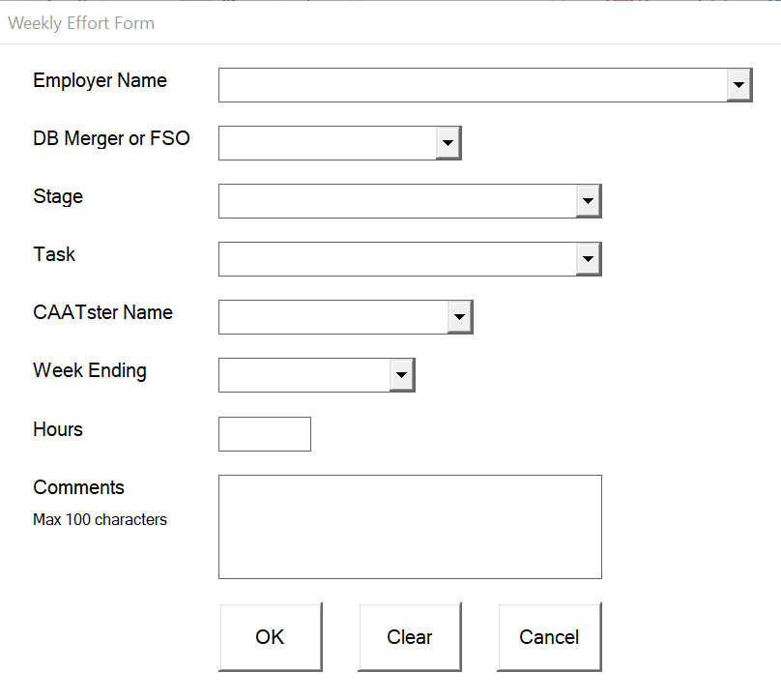The width and height of the screenshot is (781, 700).
Task: Focus the DB Merger or FSO text area
Action: click(328, 143)
